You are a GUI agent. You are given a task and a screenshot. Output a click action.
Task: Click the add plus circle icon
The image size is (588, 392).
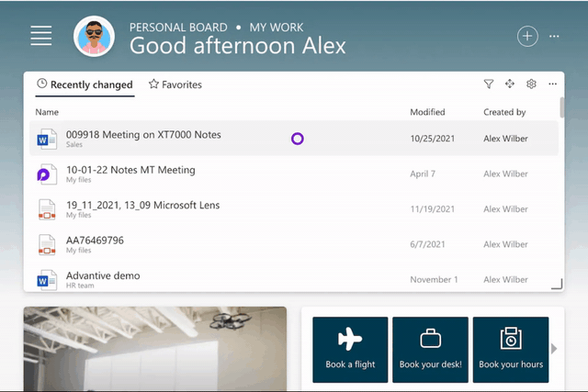pos(526,36)
